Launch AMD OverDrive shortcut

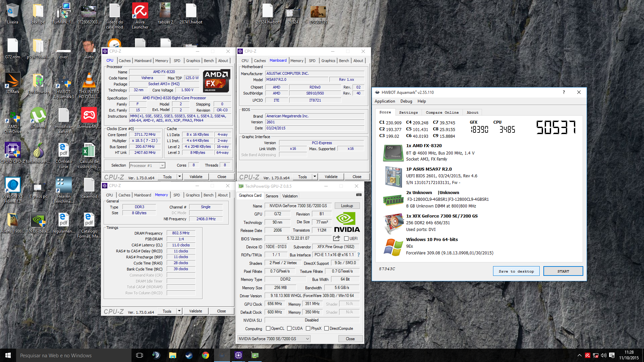coord(12,121)
